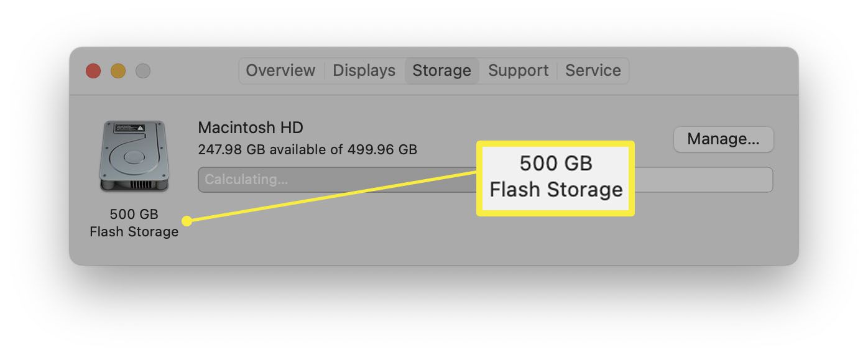The height and width of the screenshot is (357, 868).
Task: Click the Macintosh HD volume name
Action: 251,128
